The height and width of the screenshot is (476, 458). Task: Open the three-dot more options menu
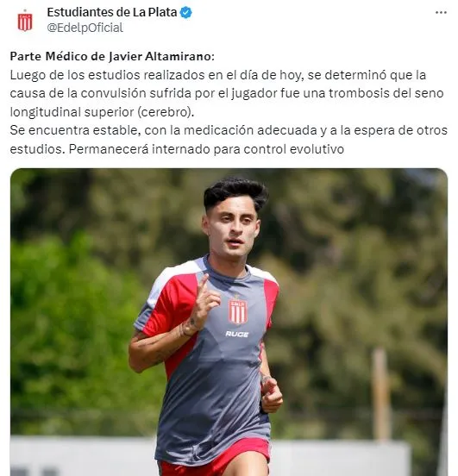(441, 12)
